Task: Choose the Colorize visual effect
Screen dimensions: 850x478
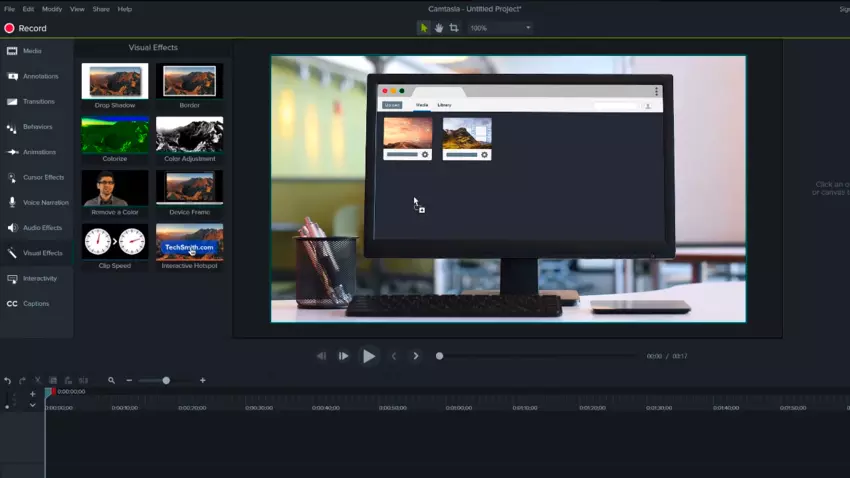Action: click(x=115, y=134)
